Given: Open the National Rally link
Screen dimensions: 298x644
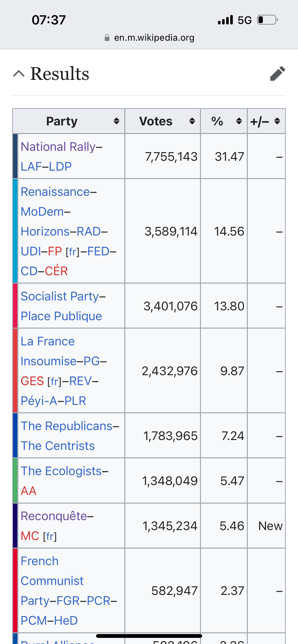Looking at the screenshot, I should click(58, 147).
